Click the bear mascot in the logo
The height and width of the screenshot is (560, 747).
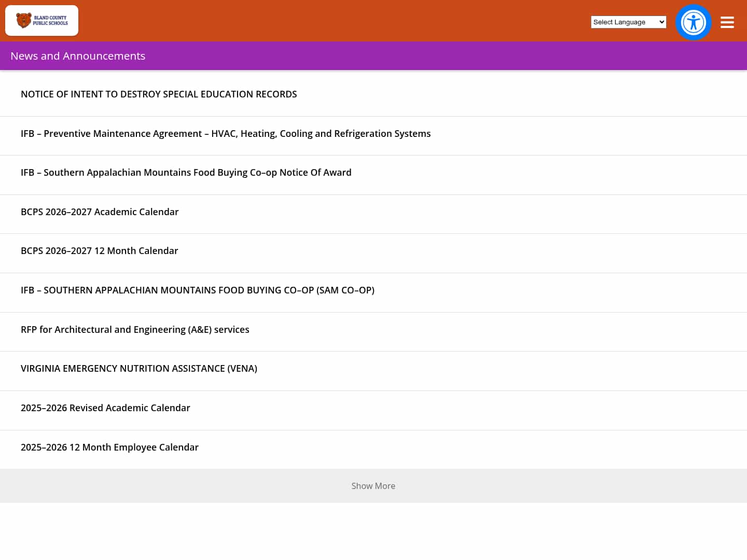[23, 20]
